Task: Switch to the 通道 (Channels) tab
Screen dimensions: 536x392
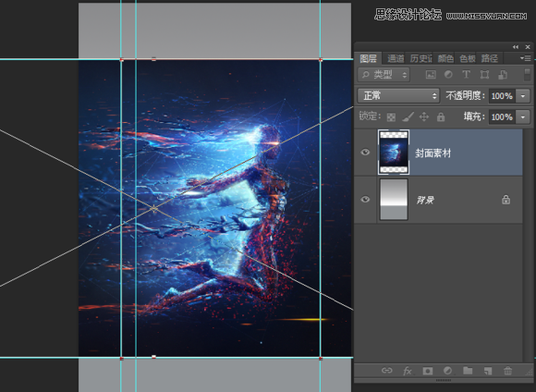Action: click(396, 58)
